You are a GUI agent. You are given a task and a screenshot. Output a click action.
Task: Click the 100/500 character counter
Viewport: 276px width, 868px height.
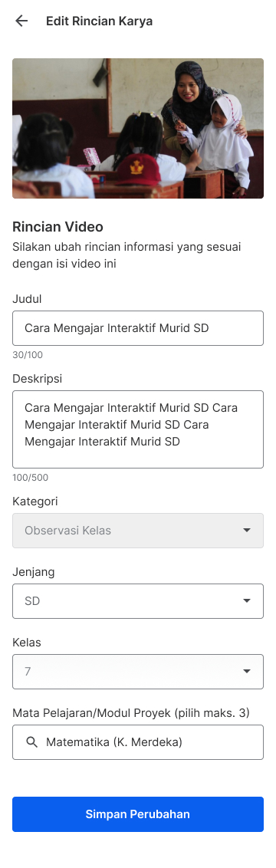pos(31,478)
